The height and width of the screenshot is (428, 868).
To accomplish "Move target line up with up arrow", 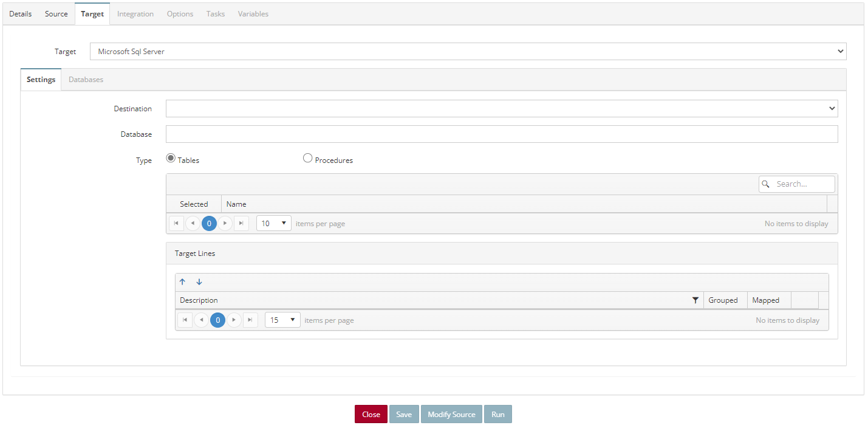I will 182,282.
